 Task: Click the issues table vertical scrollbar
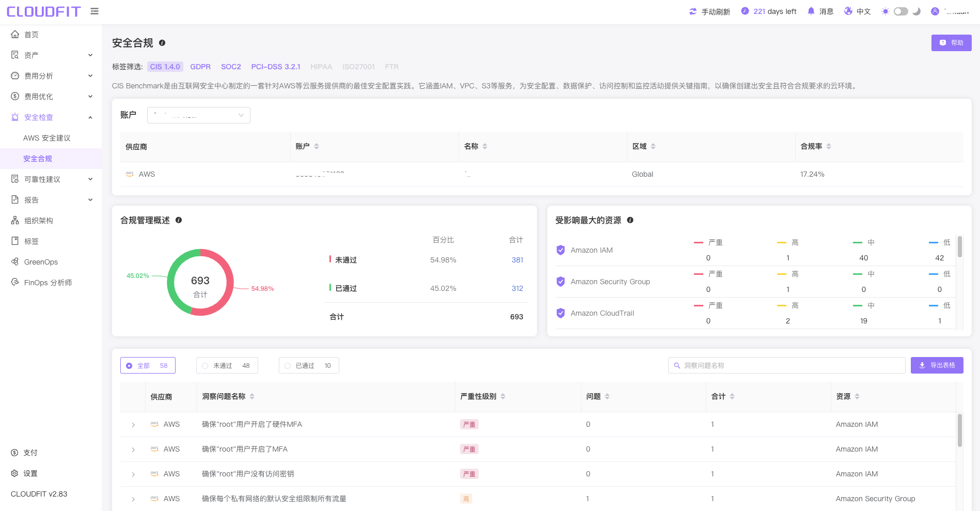point(960,430)
